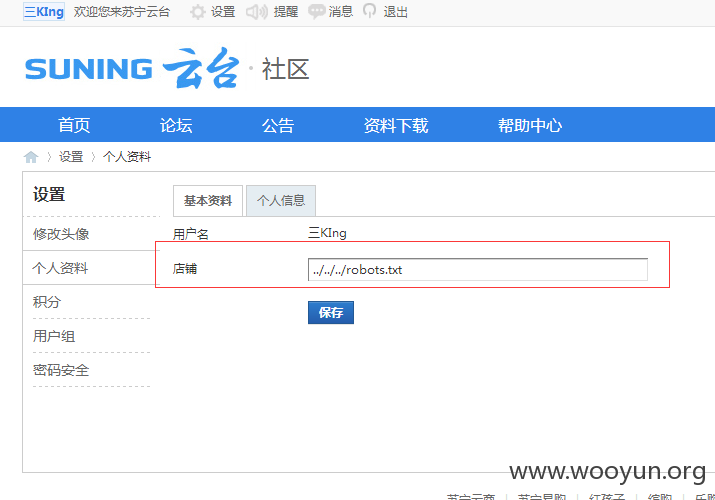This screenshot has height=500, width=715.
Task: Select 用户组 in settings sidebar
Action: point(54,336)
